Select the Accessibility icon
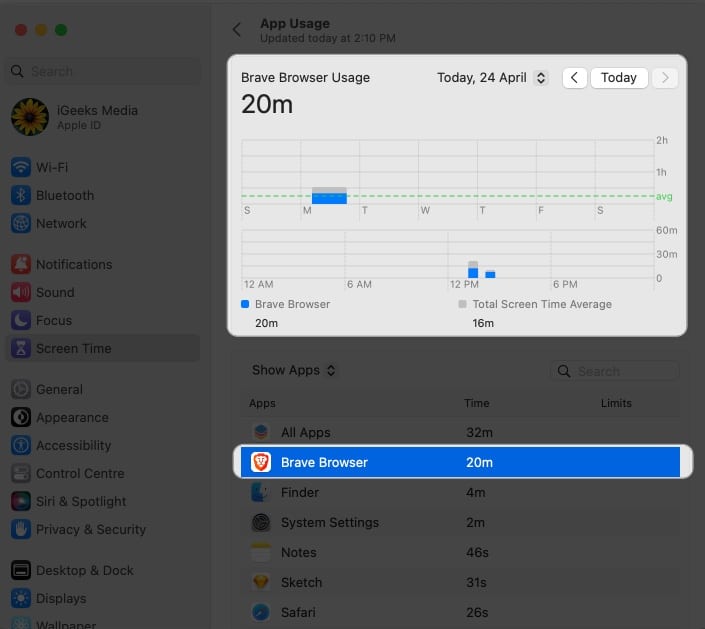Screen dimensions: 705x629 point(21,445)
